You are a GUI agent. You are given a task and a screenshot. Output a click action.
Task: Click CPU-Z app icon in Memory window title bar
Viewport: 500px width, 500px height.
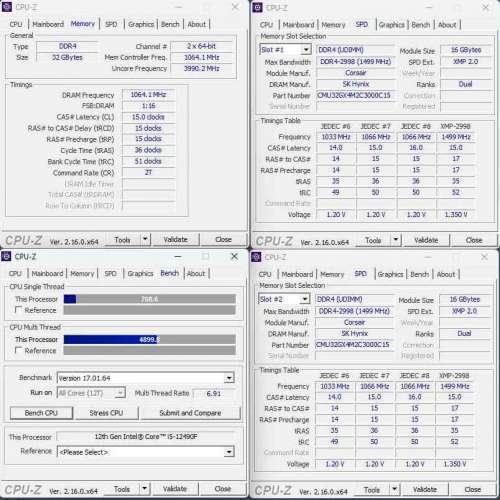(7, 7)
